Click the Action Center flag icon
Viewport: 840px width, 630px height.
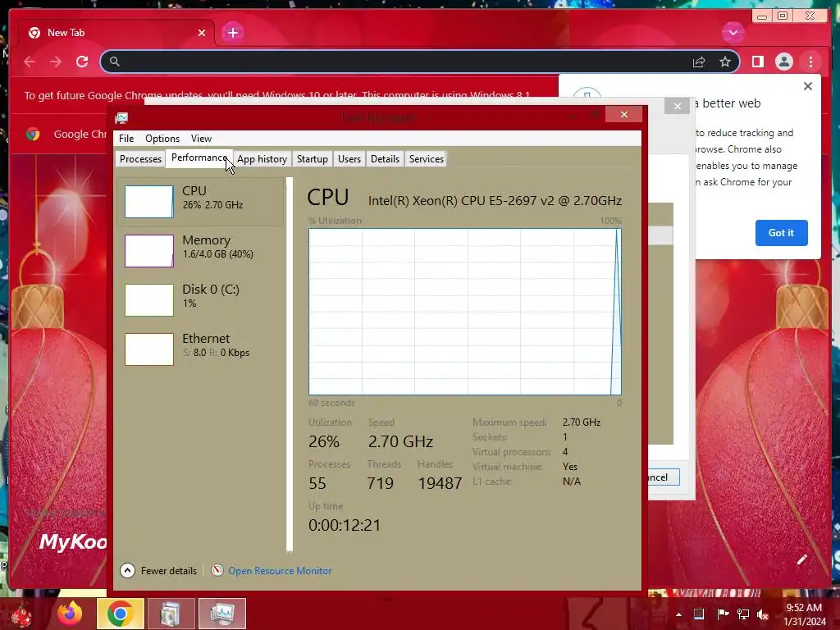point(722,614)
